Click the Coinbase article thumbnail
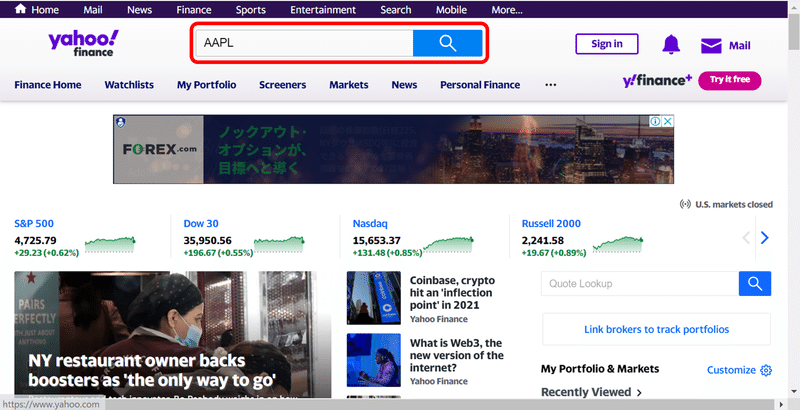The image size is (800, 410). (374, 298)
